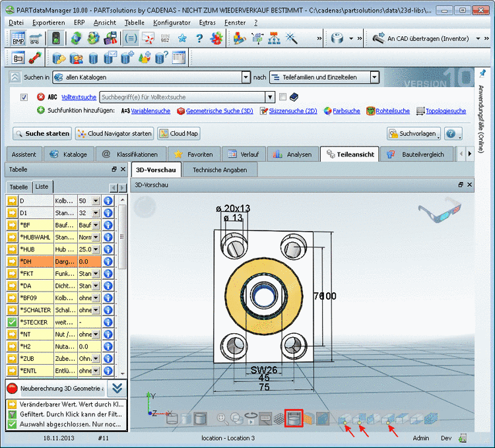Toggle the Volltextsuche checkbox on the left
The width and height of the screenshot is (495, 448).
tap(24, 97)
